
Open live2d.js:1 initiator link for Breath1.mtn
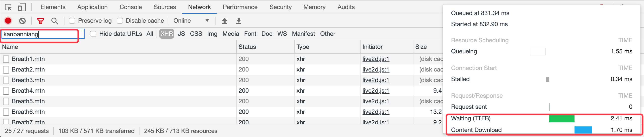[x=376, y=59]
